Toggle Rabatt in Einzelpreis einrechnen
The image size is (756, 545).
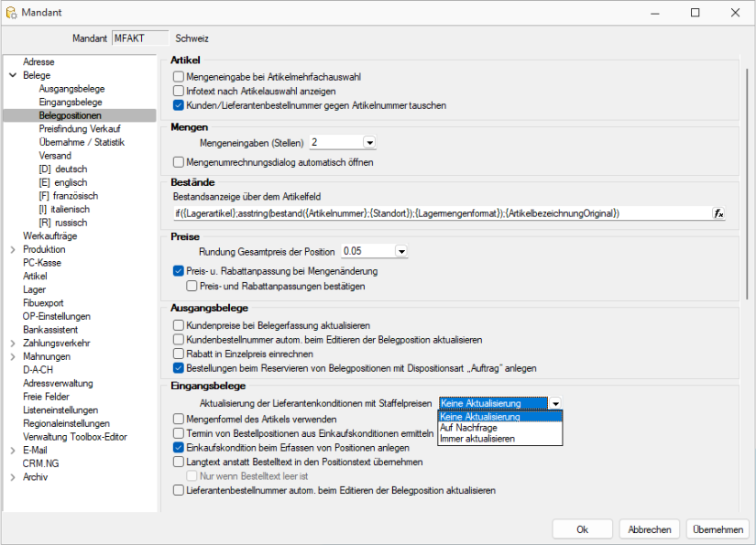(x=179, y=354)
